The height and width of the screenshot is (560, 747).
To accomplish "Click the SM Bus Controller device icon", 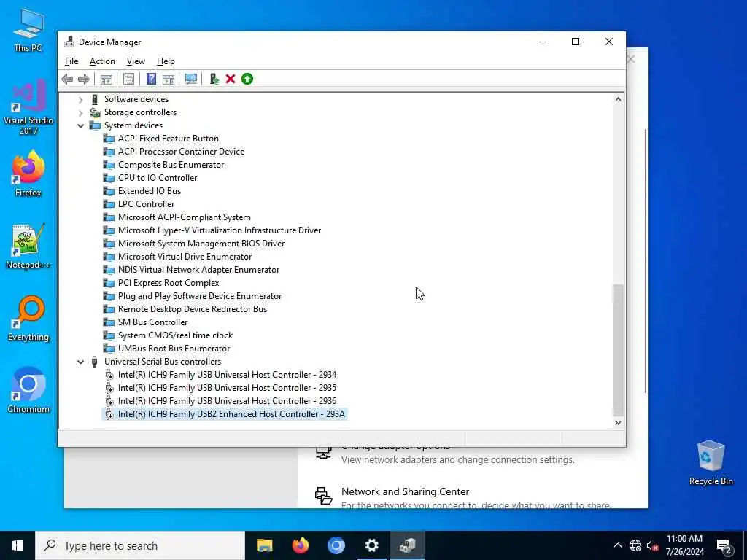I will pyautogui.click(x=109, y=322).
